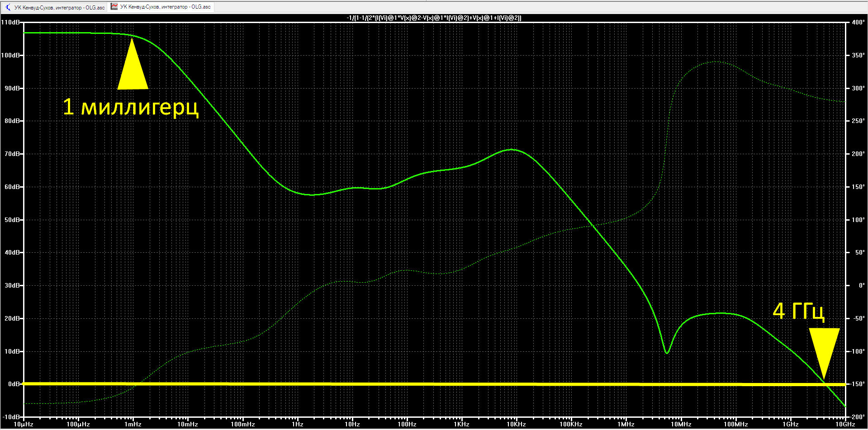868x430 pixels.
Task: Click the gain trace notch near 10MHz
Action: (x=667, y=352)
